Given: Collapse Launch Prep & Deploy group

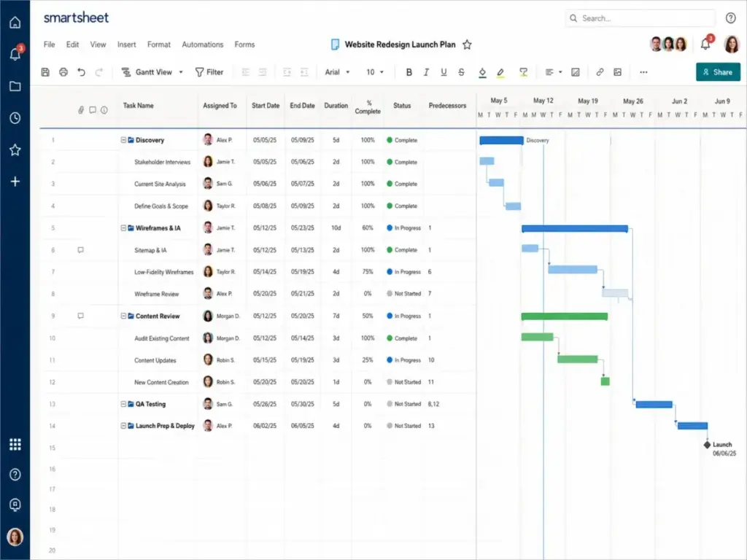Looking at the screenshot, I should 123,426.
